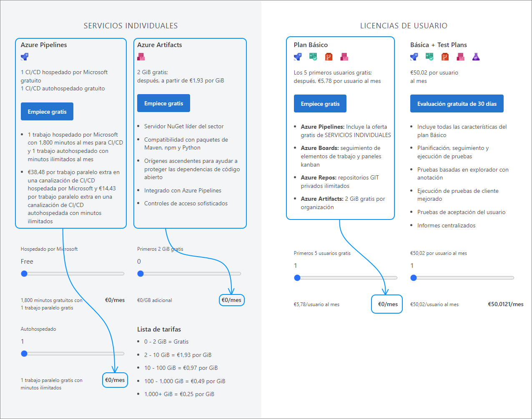Click the Primeros 2 GiB gratis slider
This screenshot has width=532, height=419.
click(189, 274)
